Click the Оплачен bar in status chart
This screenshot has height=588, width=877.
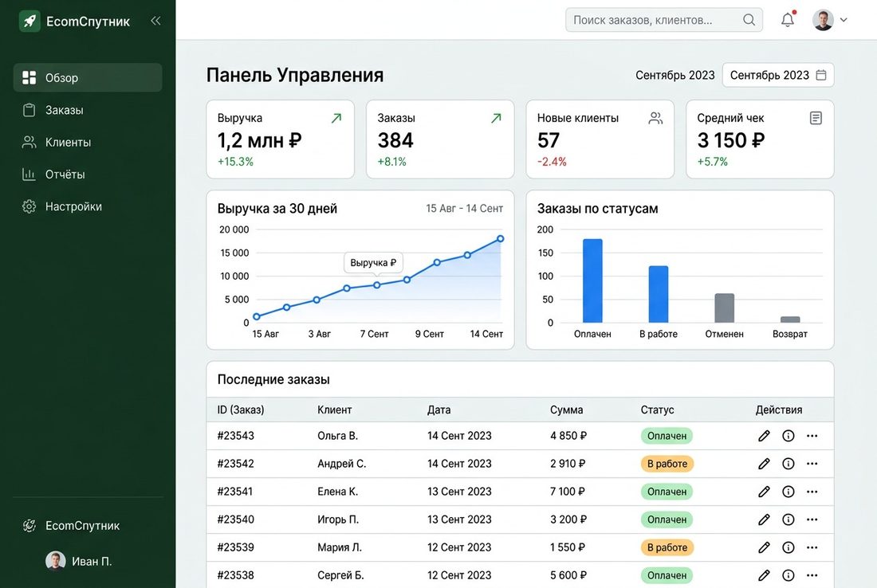click(x=593, y=280)
